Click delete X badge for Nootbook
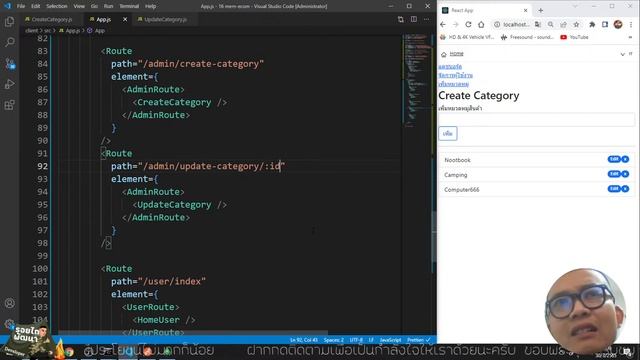The width and height of the screenshot is (640, 360). pos(625,159)
